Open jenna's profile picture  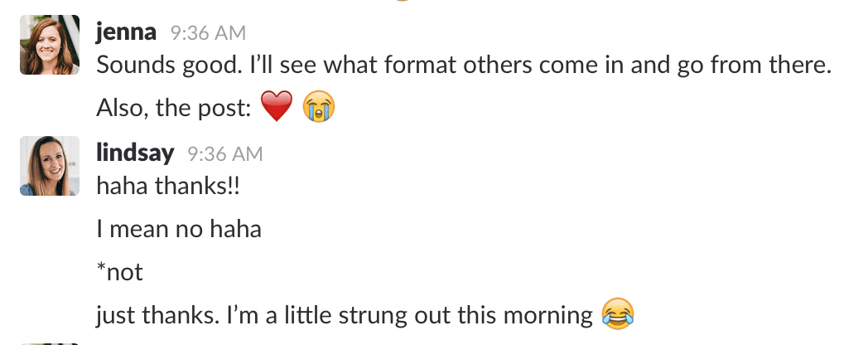click(50, 45)
